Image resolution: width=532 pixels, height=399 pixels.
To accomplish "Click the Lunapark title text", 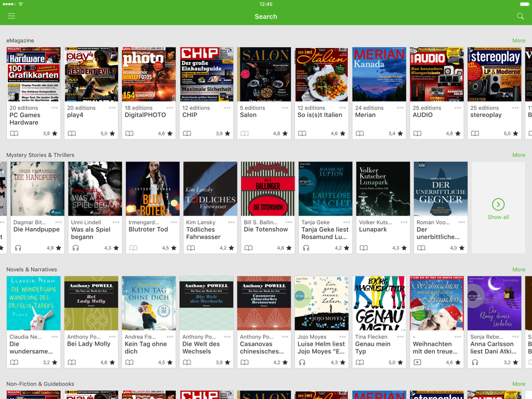I will pos(373,229).
